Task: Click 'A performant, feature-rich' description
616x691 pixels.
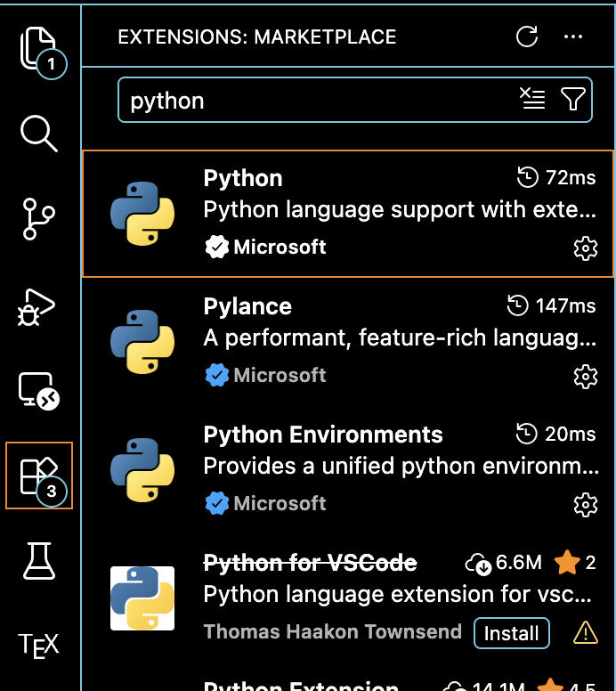Action: point(400,338)
